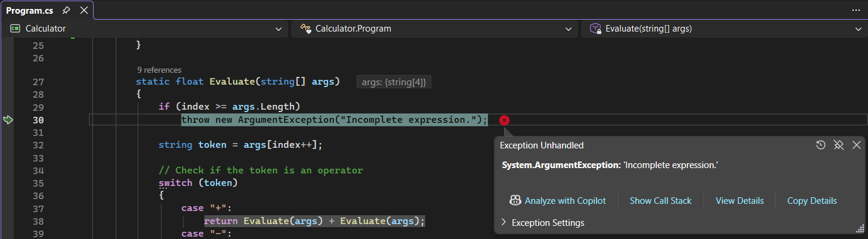Click the string token declaration on line 32
Screen dimensions: 868x239
240,145
